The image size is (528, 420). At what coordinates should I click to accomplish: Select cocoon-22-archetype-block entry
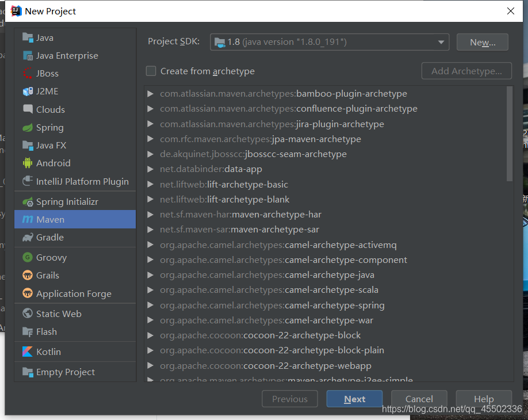[x=260, y=335]
